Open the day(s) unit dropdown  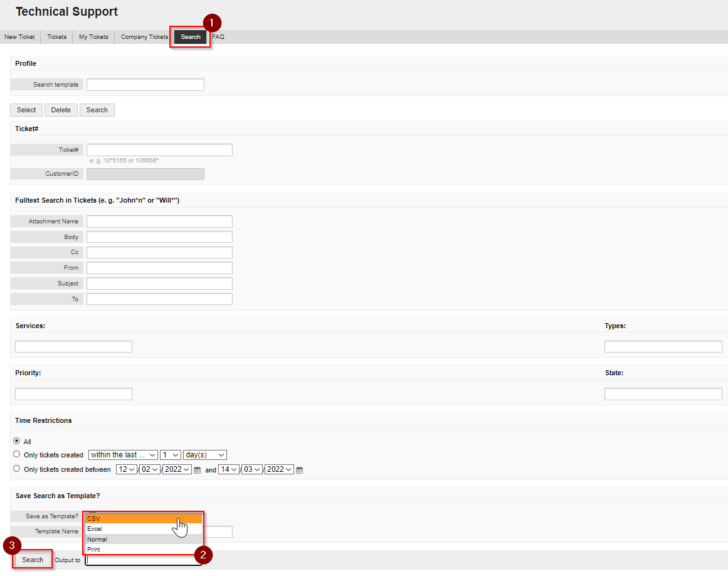[204, 455]
